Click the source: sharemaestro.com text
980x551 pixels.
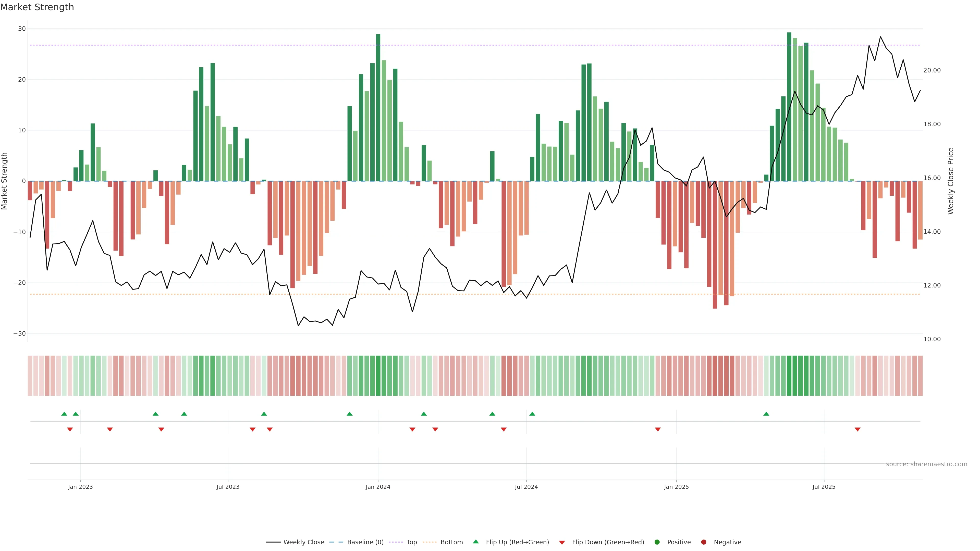click(926, 464)
